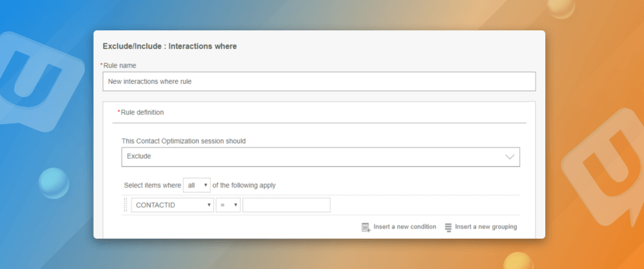Click the empty condition value field
644x269 pixels.
(286, 205)
